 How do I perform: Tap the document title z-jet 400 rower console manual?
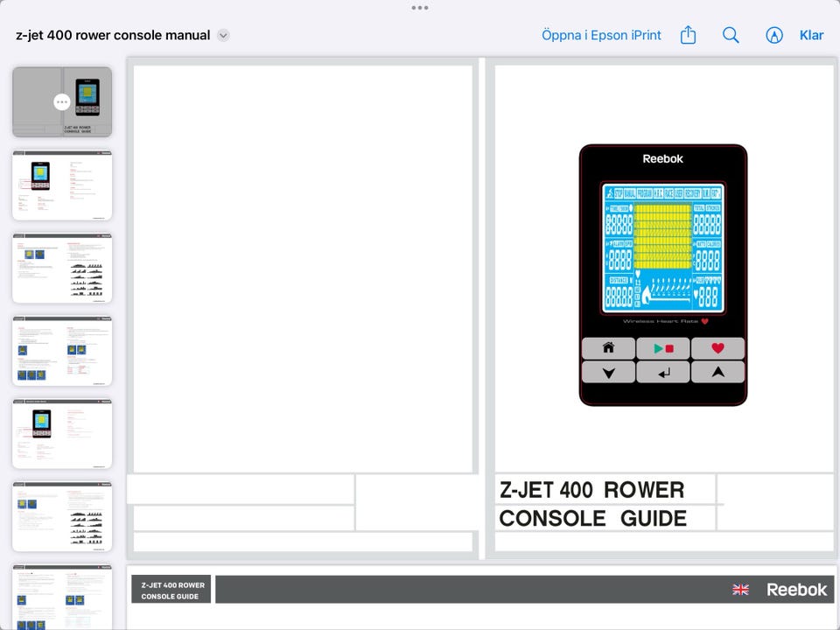113,35
